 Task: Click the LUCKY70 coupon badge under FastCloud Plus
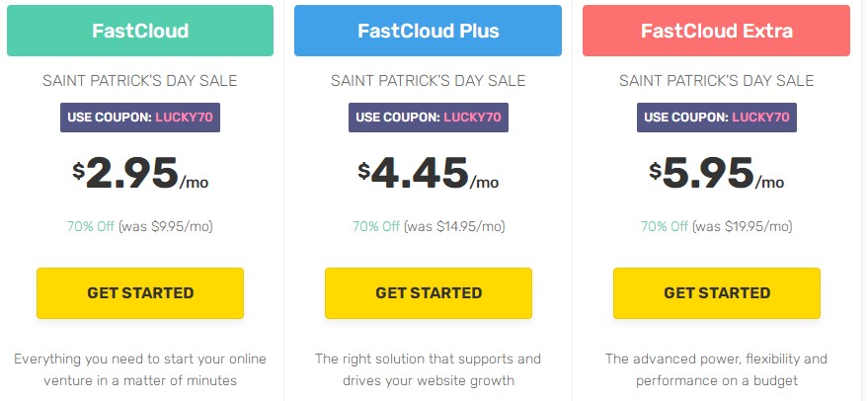[x=429, y=118]
